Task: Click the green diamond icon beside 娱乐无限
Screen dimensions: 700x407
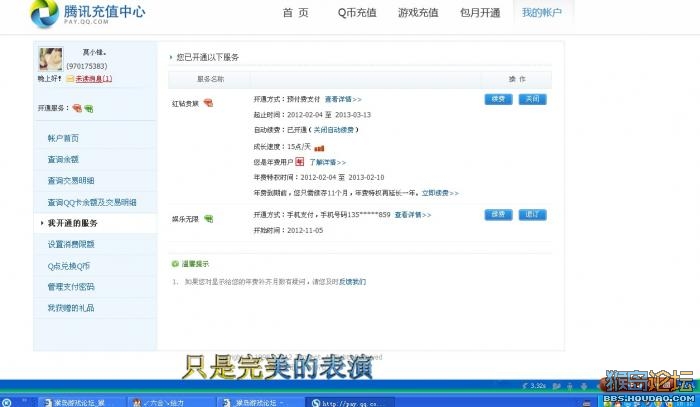Action: pyautogui.click(x=208, y=219)
